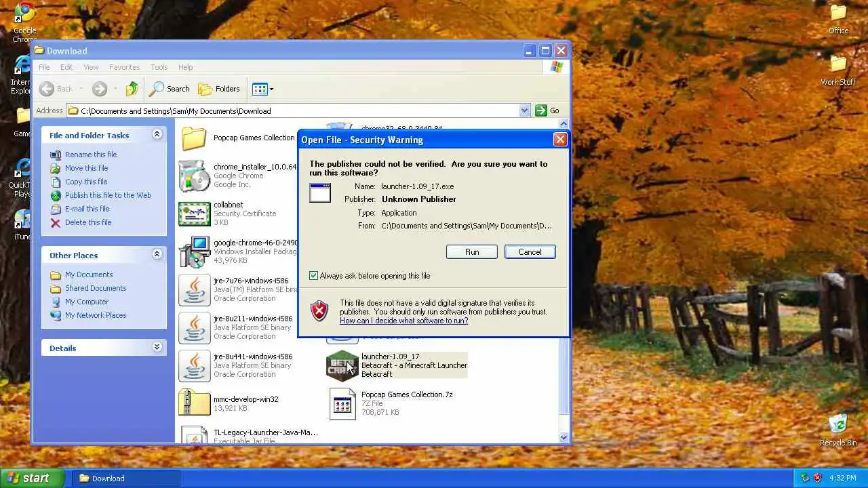Click the red shield tray icon
868x488 pixels.
pos(817,478)
